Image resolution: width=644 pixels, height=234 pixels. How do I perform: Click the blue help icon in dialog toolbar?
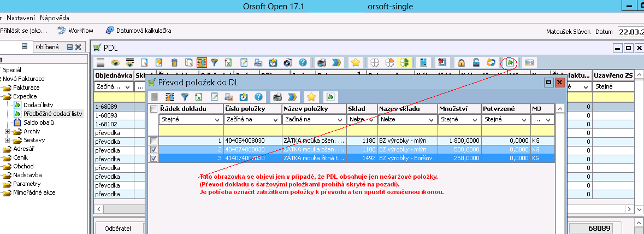click(258, 97)
